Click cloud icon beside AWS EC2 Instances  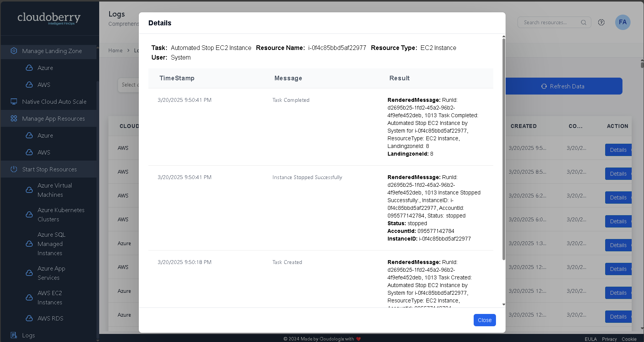pos(29,297)
